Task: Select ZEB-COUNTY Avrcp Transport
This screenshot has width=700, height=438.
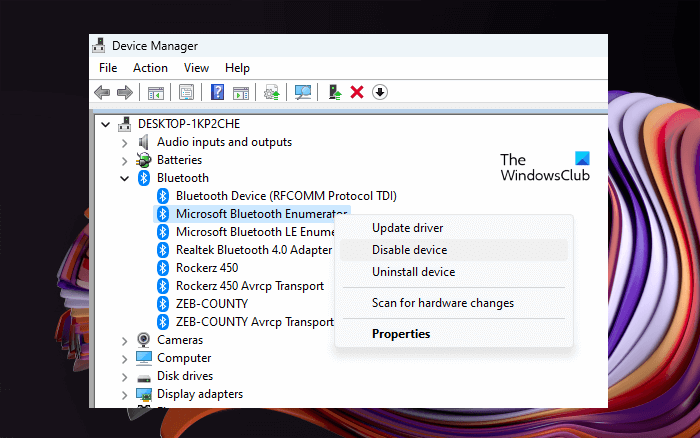Action: coord(255,322)
